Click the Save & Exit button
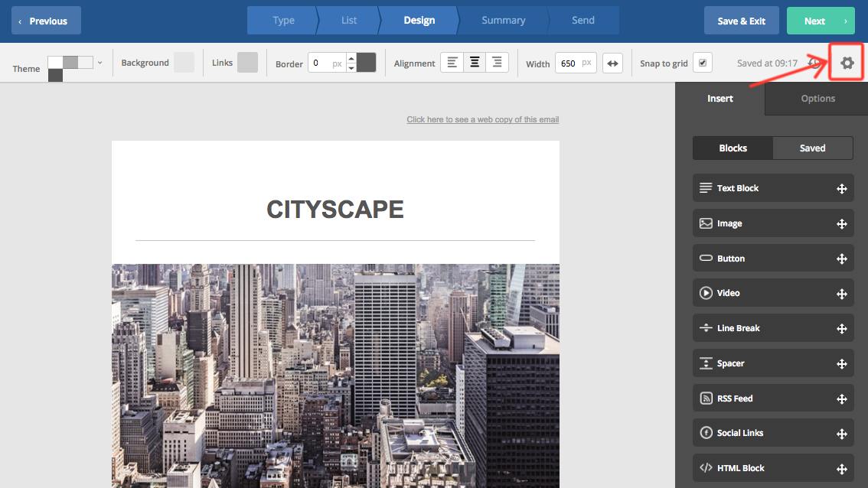 741,21
